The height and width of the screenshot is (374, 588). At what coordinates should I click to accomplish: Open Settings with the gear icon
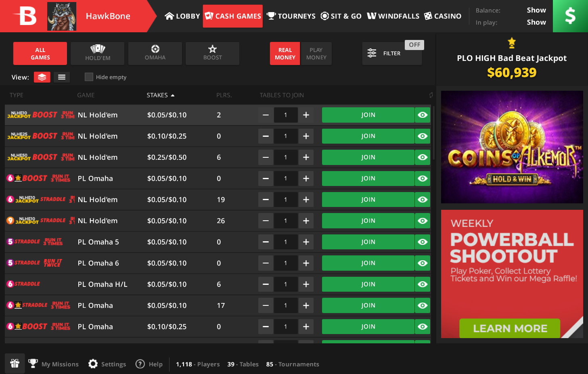(93, 364)
